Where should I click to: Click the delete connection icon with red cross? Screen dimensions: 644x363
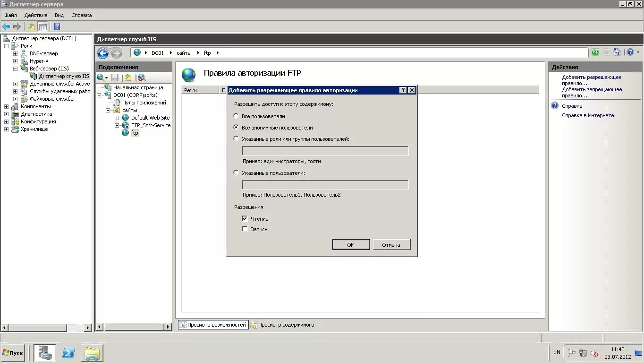tap(141, 78)
